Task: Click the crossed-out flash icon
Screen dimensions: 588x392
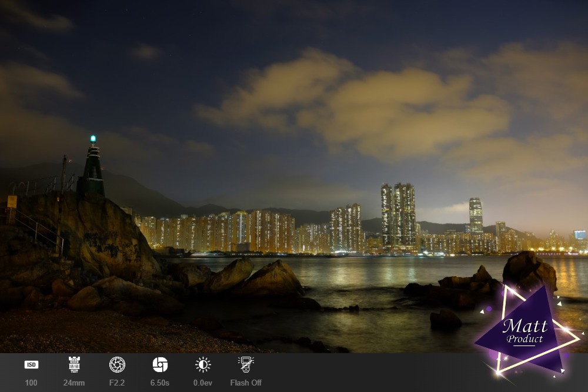Action: [x=246, y=364]
